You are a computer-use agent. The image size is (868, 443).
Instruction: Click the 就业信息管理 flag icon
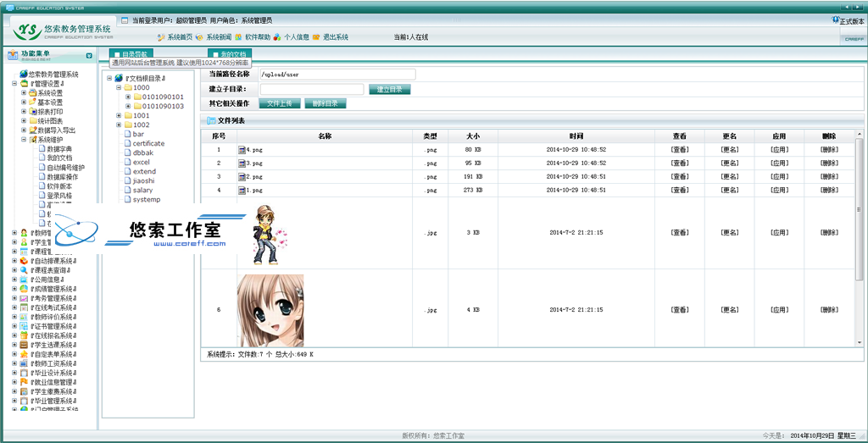pos(24,382)
